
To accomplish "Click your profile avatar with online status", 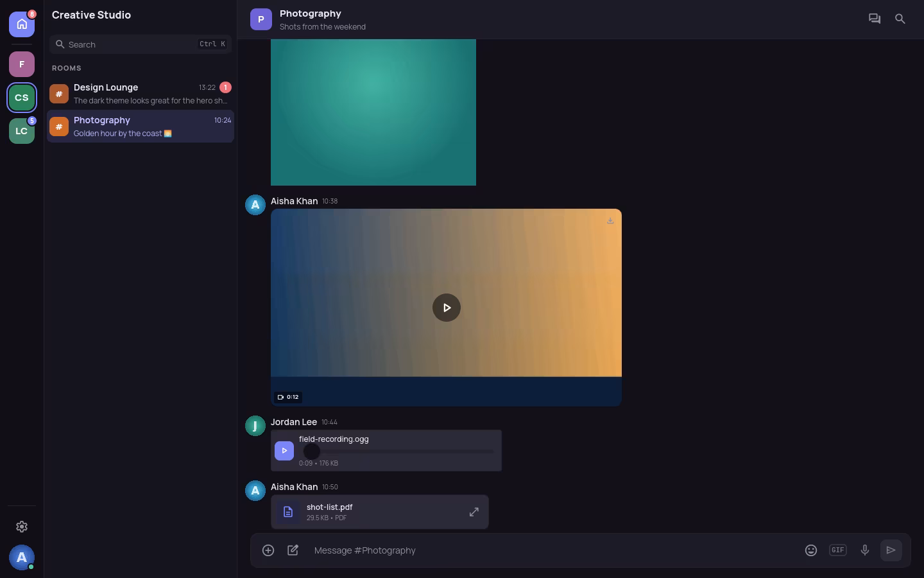I will (x=22, y=557).
